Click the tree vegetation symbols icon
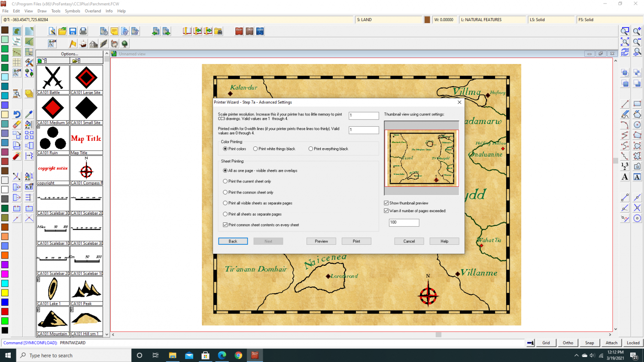Screen dimensions: 644x362 (x=125, y=44)
